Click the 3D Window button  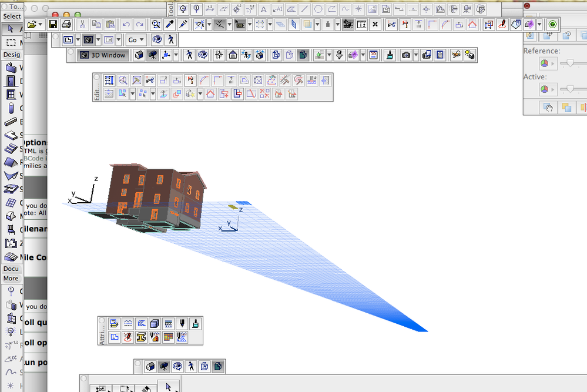[x=104, y=55]
